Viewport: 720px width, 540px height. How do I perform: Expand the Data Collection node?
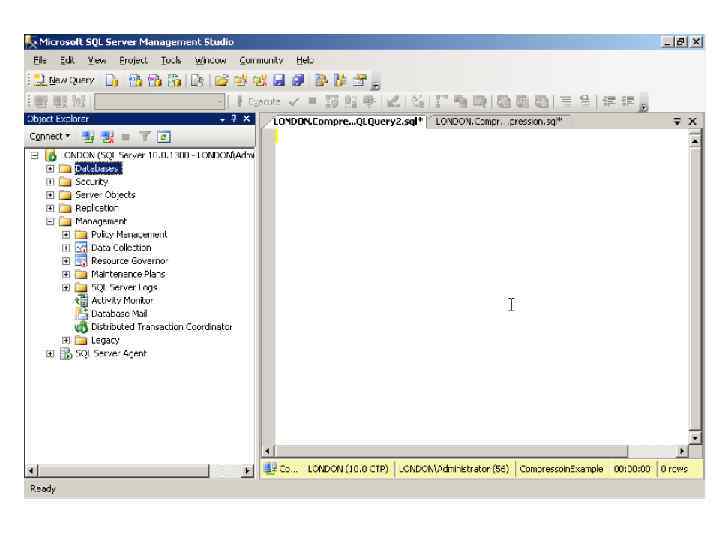coord(66,248)
